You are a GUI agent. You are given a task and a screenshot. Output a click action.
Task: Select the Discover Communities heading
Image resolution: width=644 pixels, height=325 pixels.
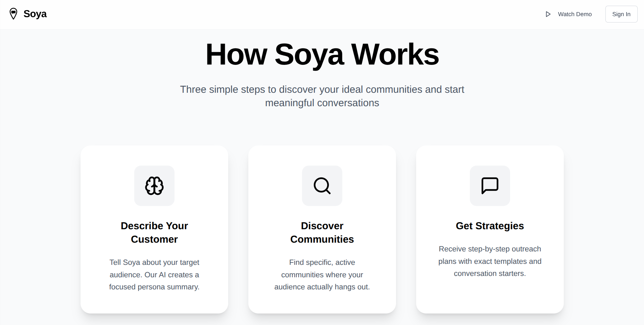coord(322,233)
